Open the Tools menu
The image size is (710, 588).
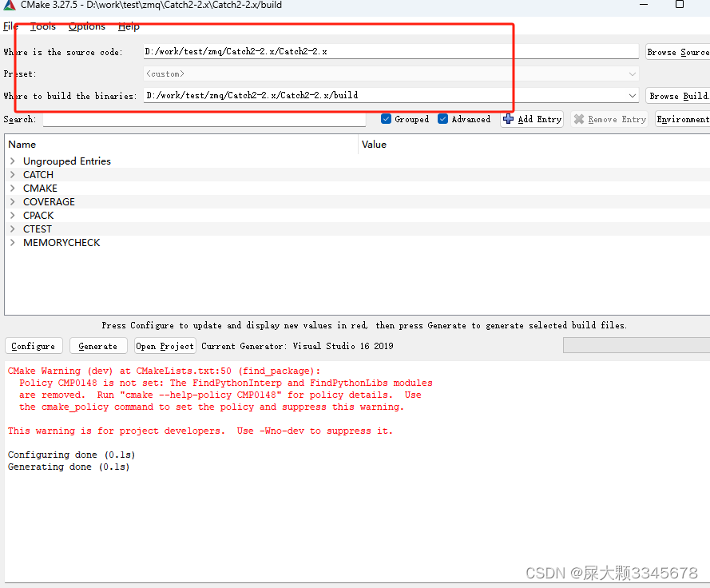point(42,26)
